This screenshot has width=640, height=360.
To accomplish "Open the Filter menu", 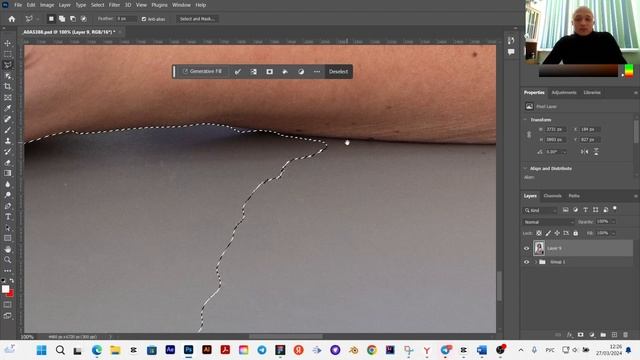I will [x=114, y=5].
